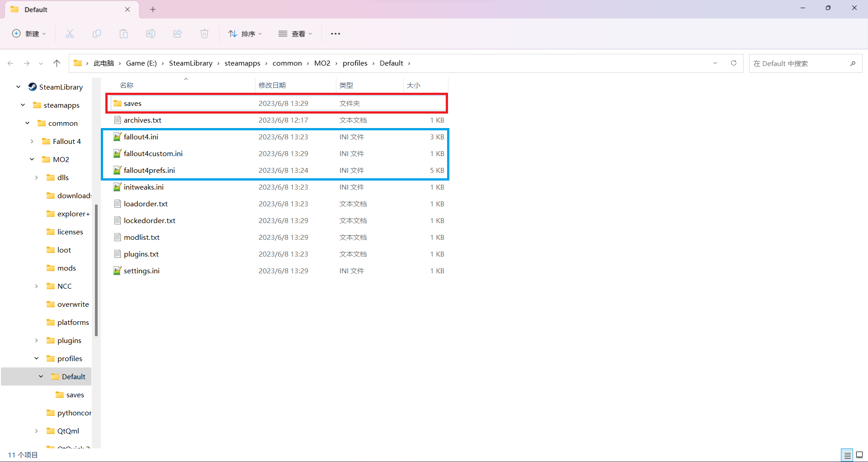This screenshot has height=462, width=868.
Task: Refresh the current folder view
Action: 734,63
